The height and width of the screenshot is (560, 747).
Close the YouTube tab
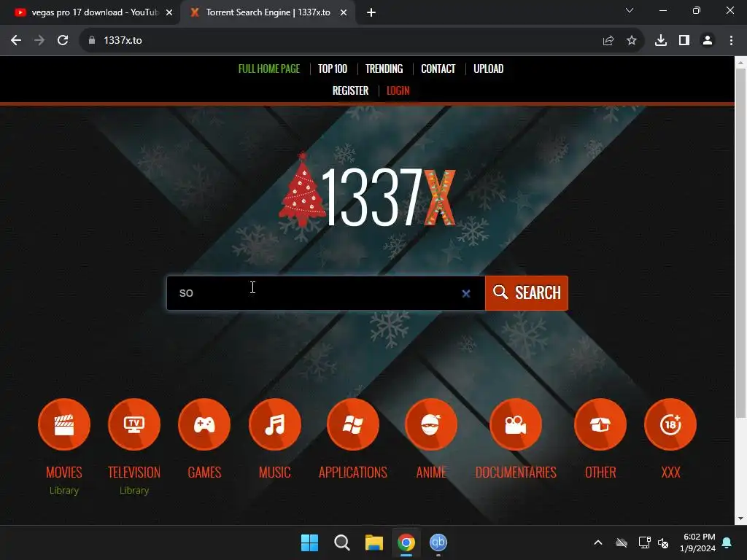[169, 12]
